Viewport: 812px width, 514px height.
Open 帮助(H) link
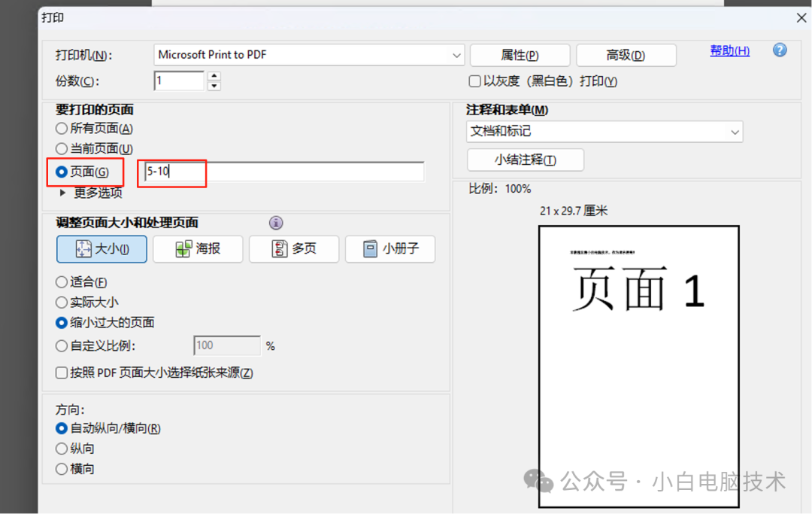[729, 50]
